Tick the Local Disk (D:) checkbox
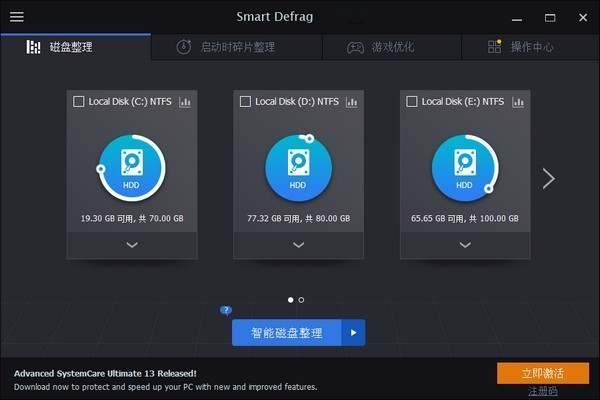This screenshot has height=400, width=600. pyautogui.click(x=245, y=102)
